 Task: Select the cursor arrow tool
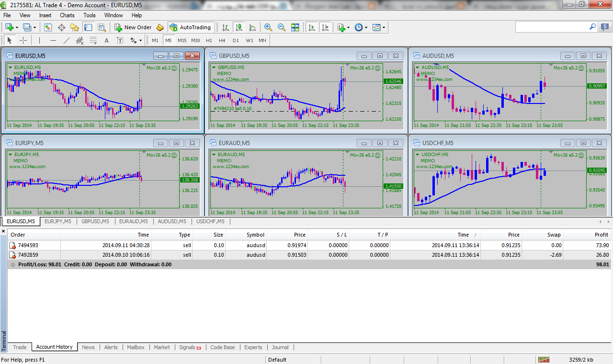click(x=10, y=40)
